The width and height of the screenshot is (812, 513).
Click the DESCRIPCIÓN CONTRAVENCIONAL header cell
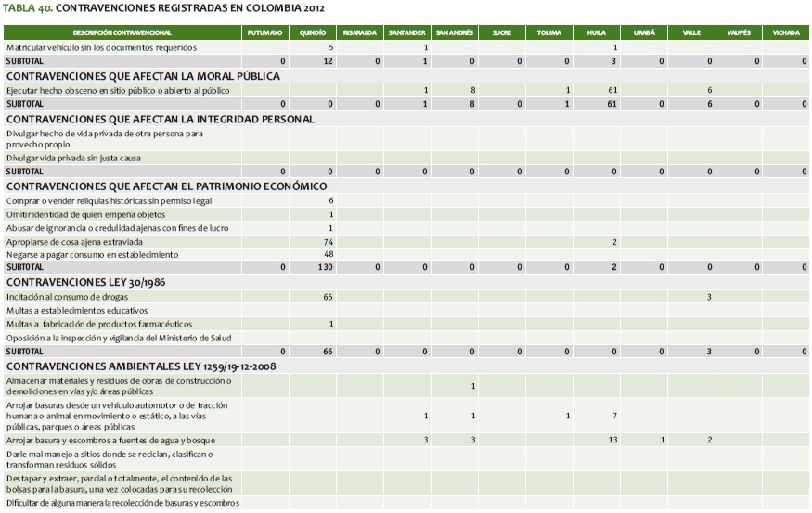tap(122, 32)
